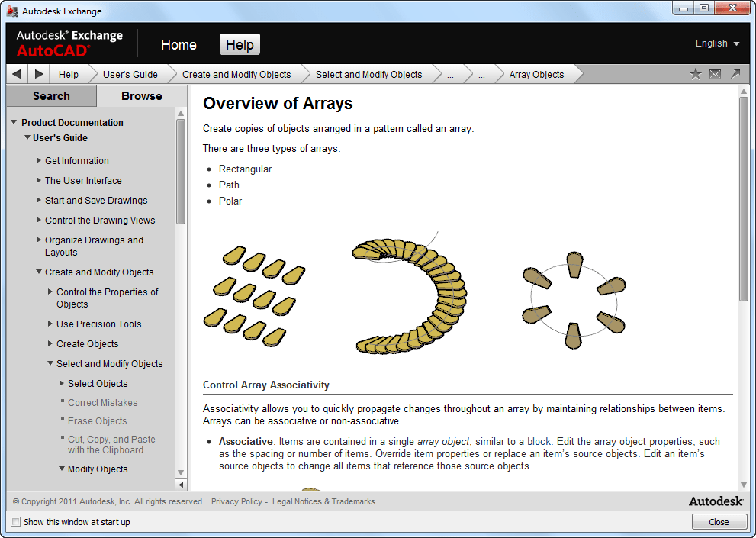Viewport: 756px width, 538px height.
Task: Open Legal Notices & Trademarks link
Action: pyautogui.click(x=323, y=502)
